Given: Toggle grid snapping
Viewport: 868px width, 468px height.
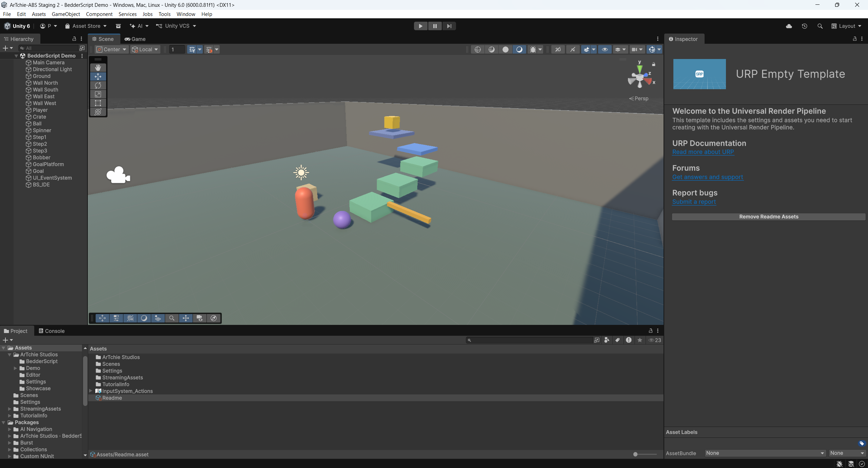Looking at the screenshot, I should click(209, 50).
